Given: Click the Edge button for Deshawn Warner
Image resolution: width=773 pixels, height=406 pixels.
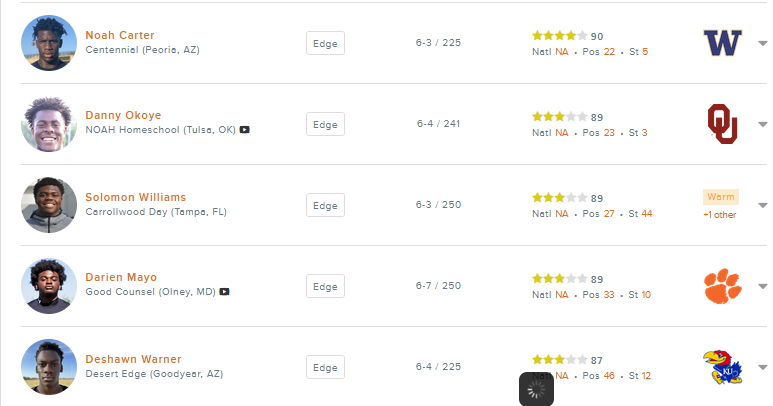Looking at the screenshot, I should pyautogui.click(x=325, y=367).
